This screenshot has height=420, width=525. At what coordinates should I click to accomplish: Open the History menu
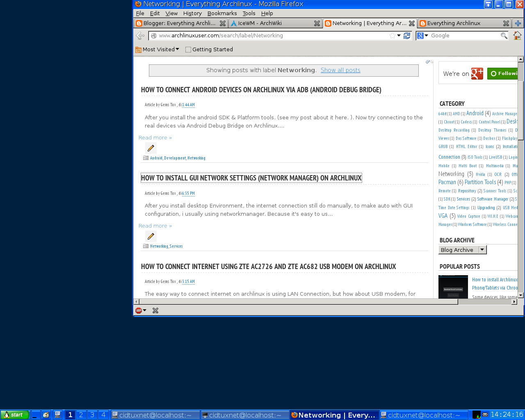(x=192, y=13)
